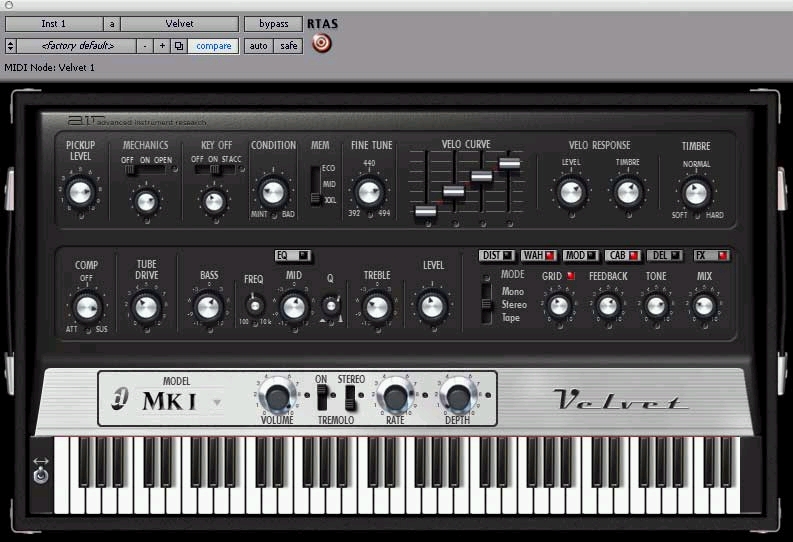Click the MEM Eco/Mid/XXL switch
The height and width of the screenshot is (542, 793).
[315, 185]
